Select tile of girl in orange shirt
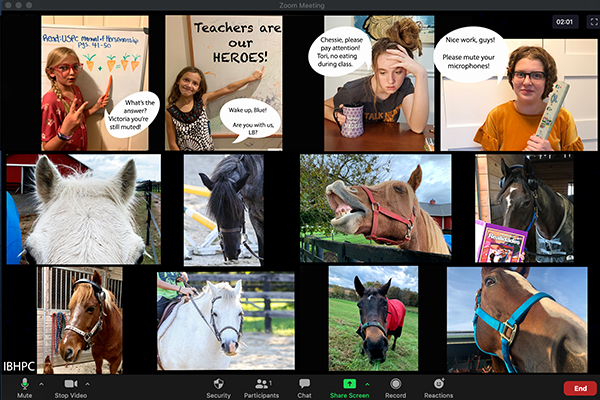The image size is (600, 400). click(x=519, y=95)
